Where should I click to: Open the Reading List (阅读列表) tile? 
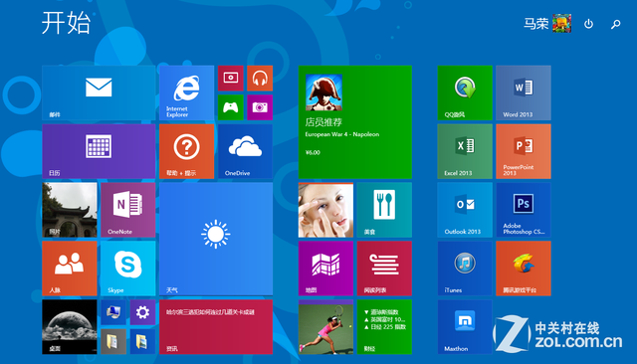pyautogui.click(x=384, y=269)
